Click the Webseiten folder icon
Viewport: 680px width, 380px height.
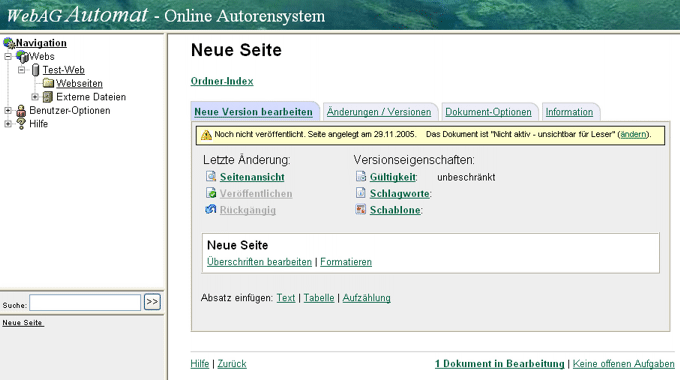pyautogui.click(x=48, y=83)
